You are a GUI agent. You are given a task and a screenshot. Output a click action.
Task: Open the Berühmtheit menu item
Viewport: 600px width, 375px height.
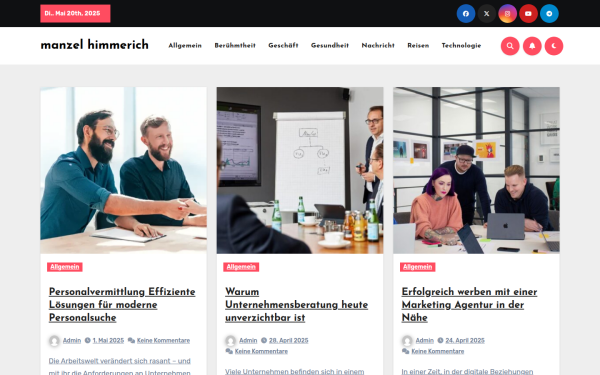(x=235, y=46)
